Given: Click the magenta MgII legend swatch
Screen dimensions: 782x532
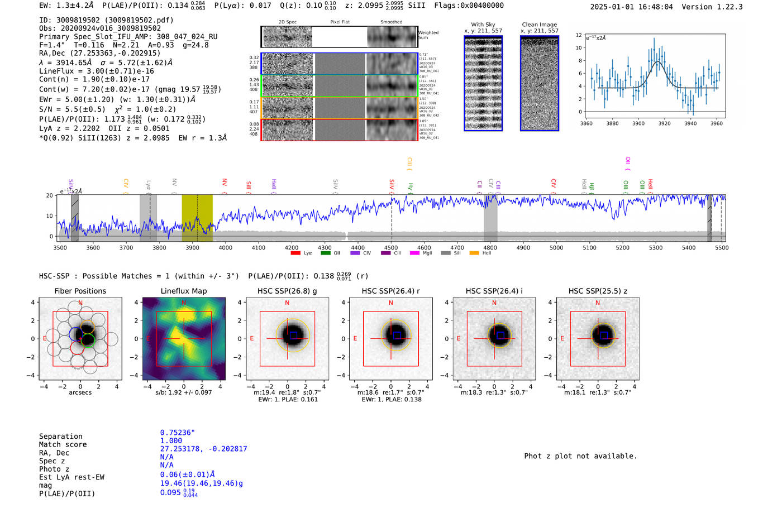Looking at the screenshot, I should [x=414, y=253].
